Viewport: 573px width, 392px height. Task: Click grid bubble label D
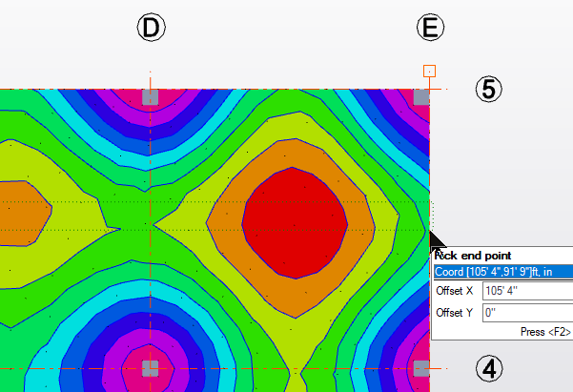pyautogui.click(x=152, y=28)
